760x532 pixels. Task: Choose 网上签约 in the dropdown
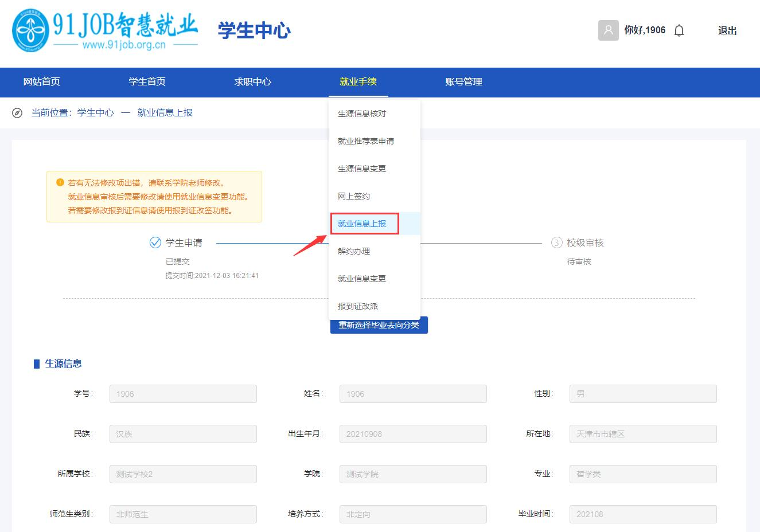354,196
